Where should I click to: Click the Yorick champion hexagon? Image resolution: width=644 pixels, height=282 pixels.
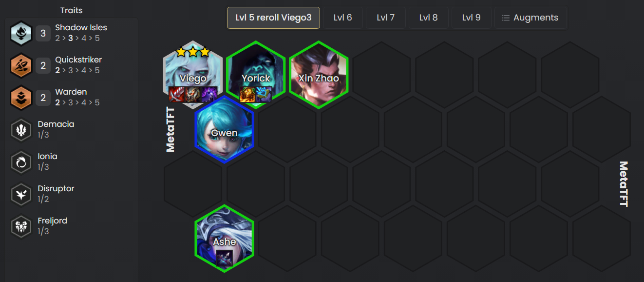(256, 75)
